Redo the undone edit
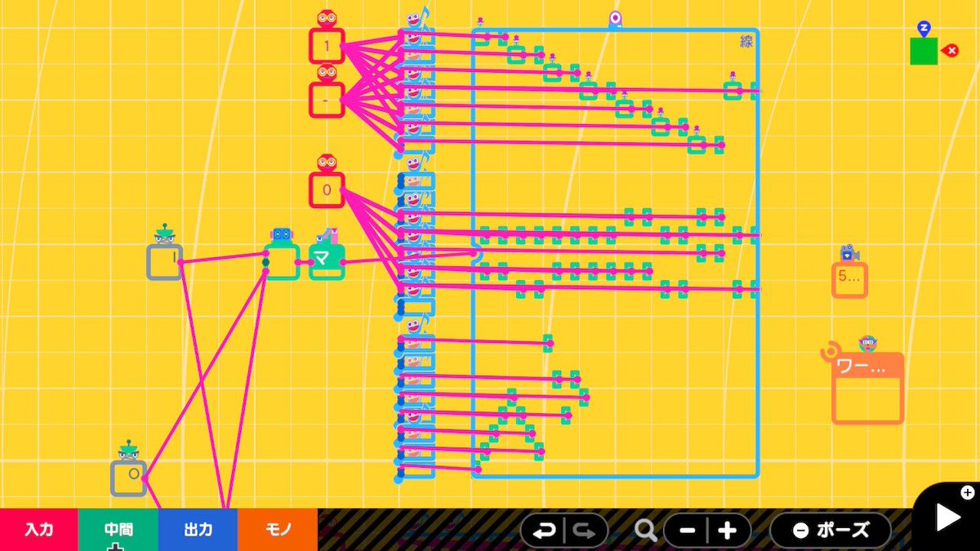Screen dimensions: 980x551 pos(585,531)
